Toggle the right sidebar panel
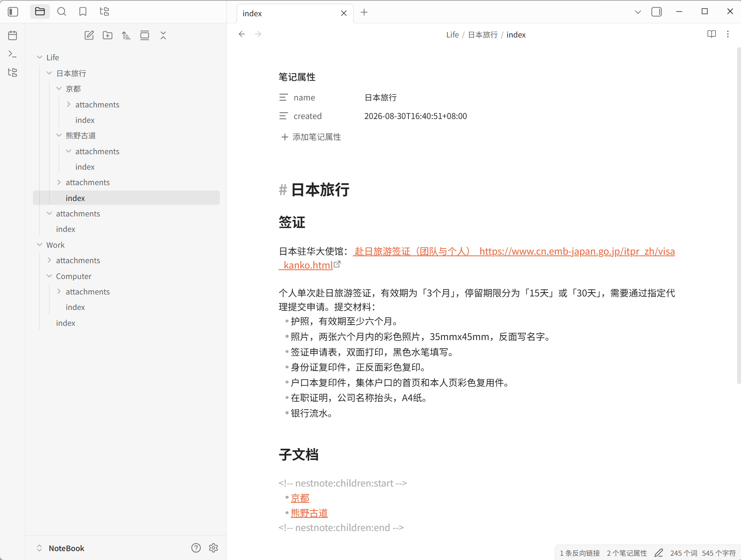 coord(657,12)
